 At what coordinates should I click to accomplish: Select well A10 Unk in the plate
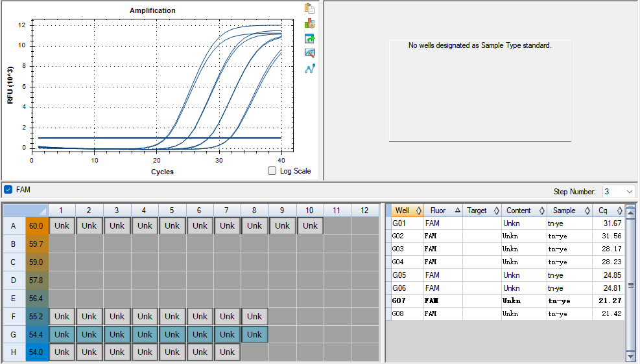pos(310,226)
